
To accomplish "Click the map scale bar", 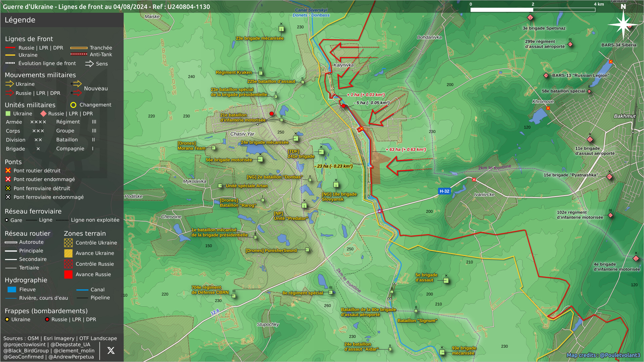I will pyautogui.click(x=533, y=10).
